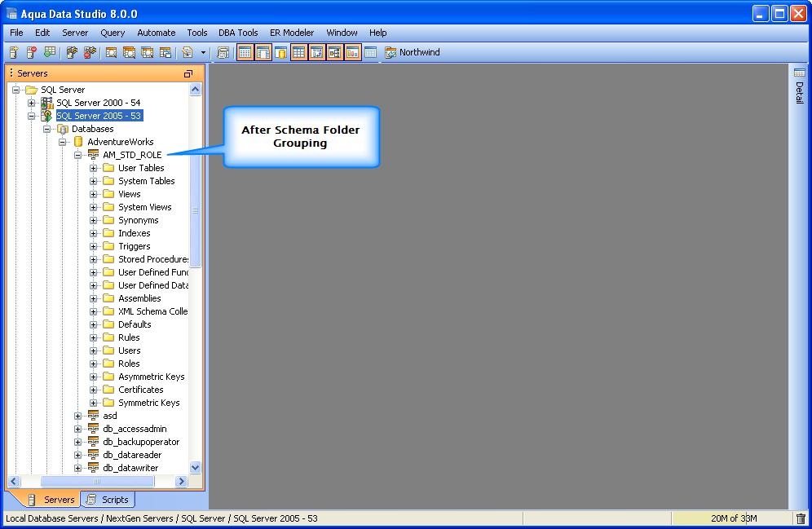Toggle the yellow database cylinder toolbar button
812x529 pixels.
[280, 52]
